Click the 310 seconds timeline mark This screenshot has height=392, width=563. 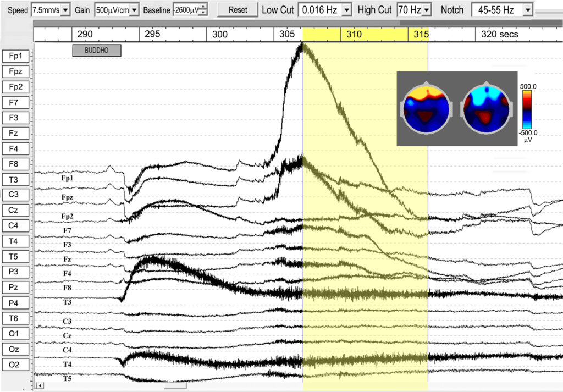[354, 35]
